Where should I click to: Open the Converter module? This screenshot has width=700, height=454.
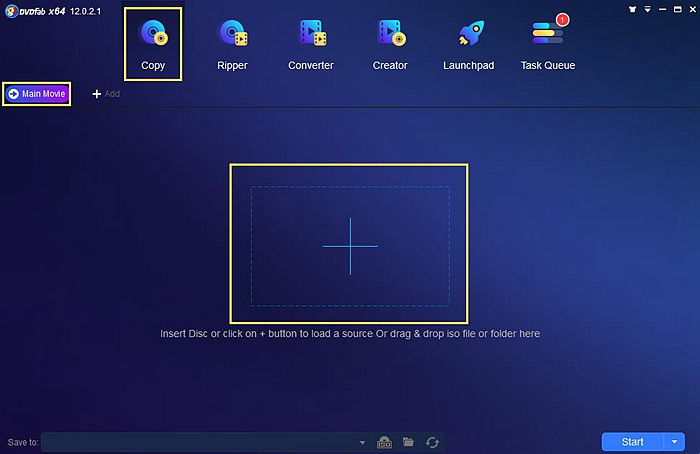pos(311,45)
